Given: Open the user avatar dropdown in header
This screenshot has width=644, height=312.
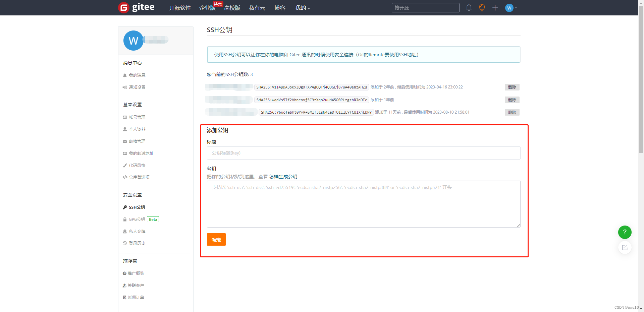Looking at the screenshot, I should pyautogui.click(x=511, y=8).
